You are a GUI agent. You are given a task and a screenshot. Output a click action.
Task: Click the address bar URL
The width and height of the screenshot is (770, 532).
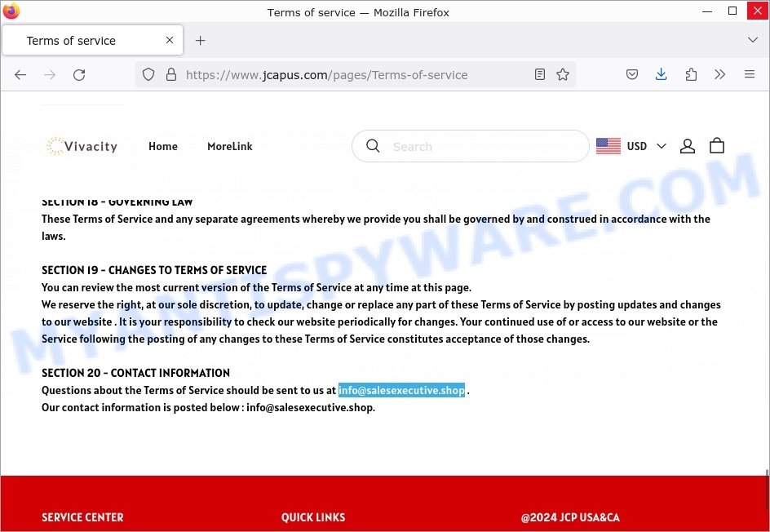(x=326, y=75)
